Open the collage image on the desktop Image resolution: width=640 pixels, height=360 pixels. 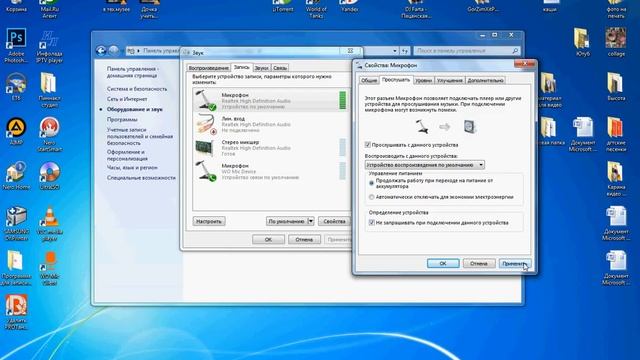616,42
